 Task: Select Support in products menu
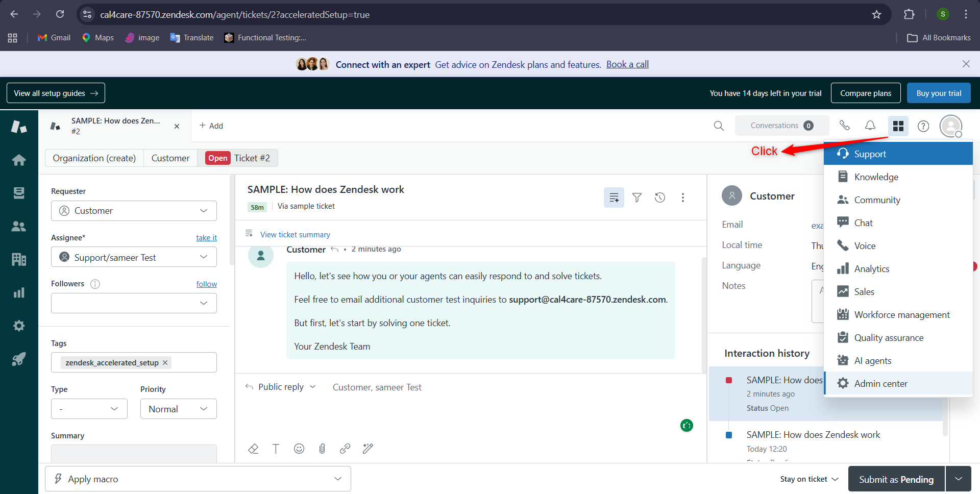[898, 154]
